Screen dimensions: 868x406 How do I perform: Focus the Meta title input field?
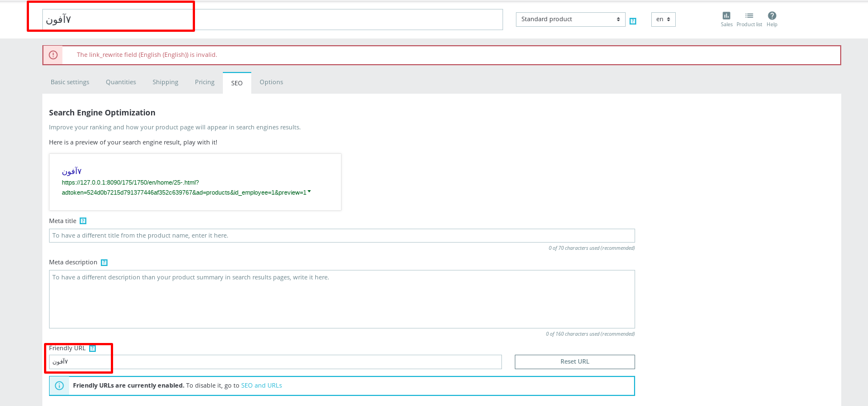click(x=342, y=235)
